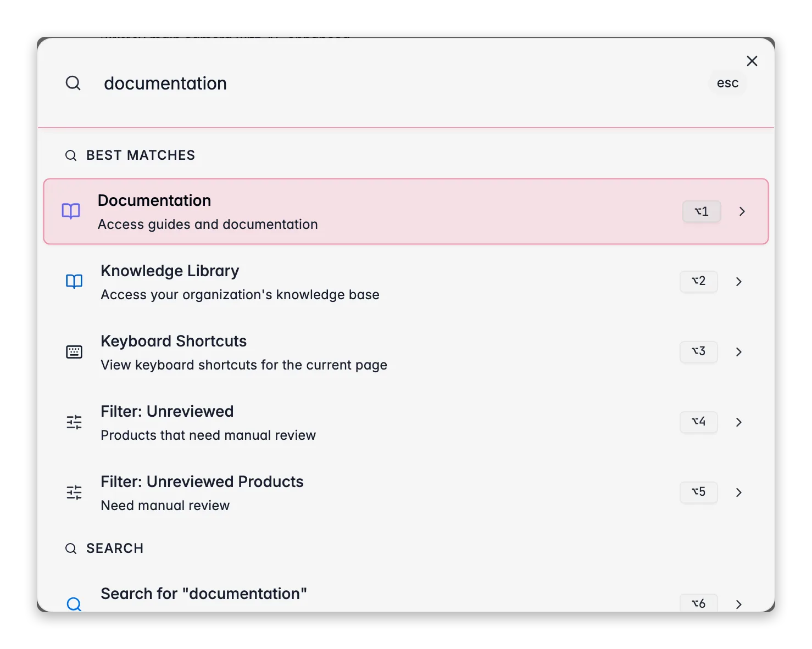Viewport: 812px width, 649px height.
Task: Focus the search field containing 'documentation'
Action: click(x=401, y=83)
